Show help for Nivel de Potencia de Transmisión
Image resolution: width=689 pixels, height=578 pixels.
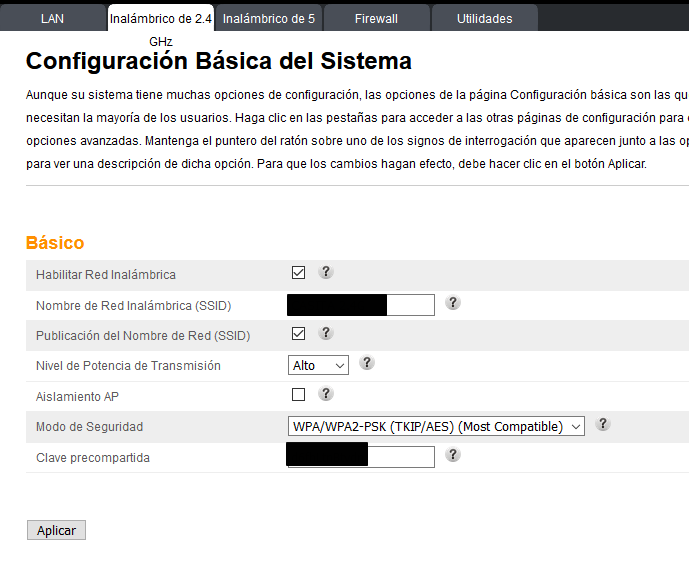[x=367, y=364]
